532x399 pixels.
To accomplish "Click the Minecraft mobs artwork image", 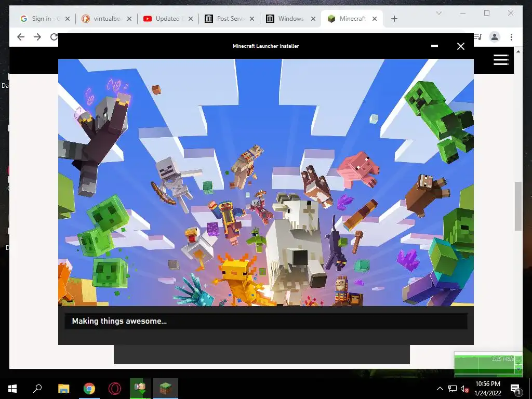I will (266, 182).
